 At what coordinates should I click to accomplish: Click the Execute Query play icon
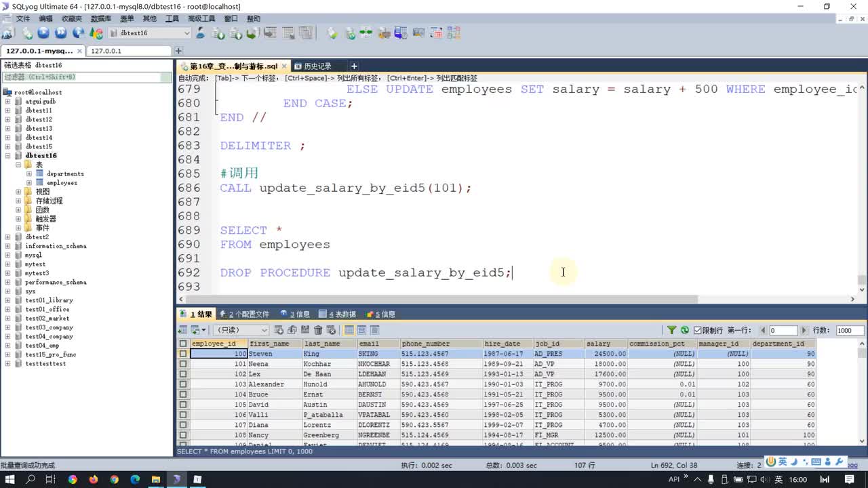point(43,33)
